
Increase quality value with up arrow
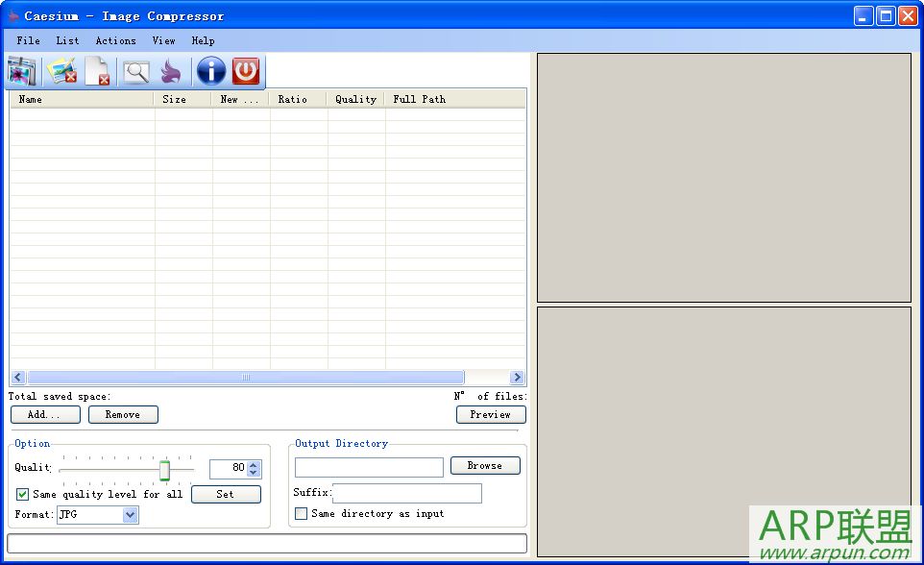coord(254,465)
